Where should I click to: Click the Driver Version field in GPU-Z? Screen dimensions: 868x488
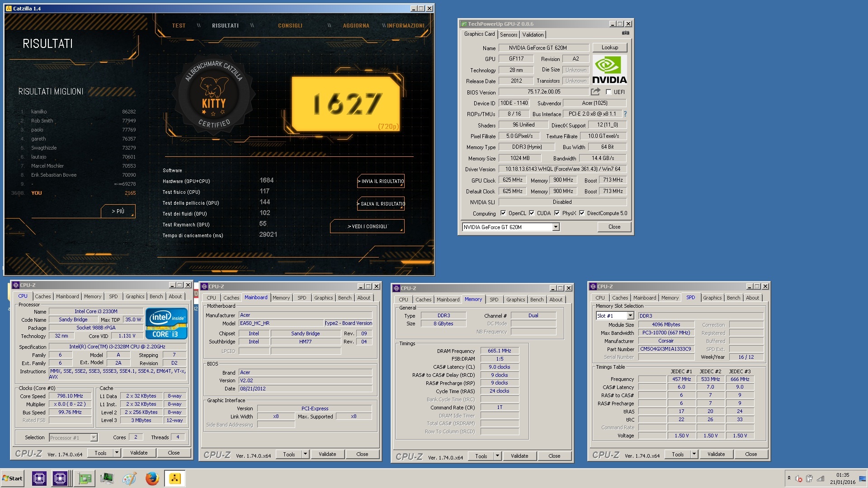(x=562, y=169)
